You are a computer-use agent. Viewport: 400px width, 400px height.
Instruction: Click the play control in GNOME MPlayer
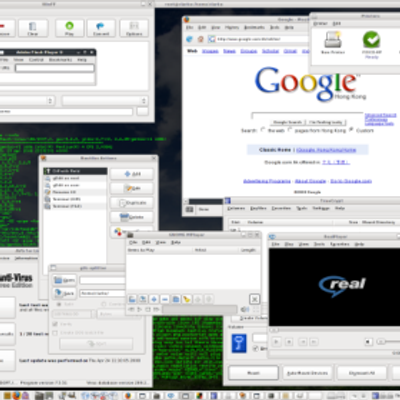(x=139, y=310)
